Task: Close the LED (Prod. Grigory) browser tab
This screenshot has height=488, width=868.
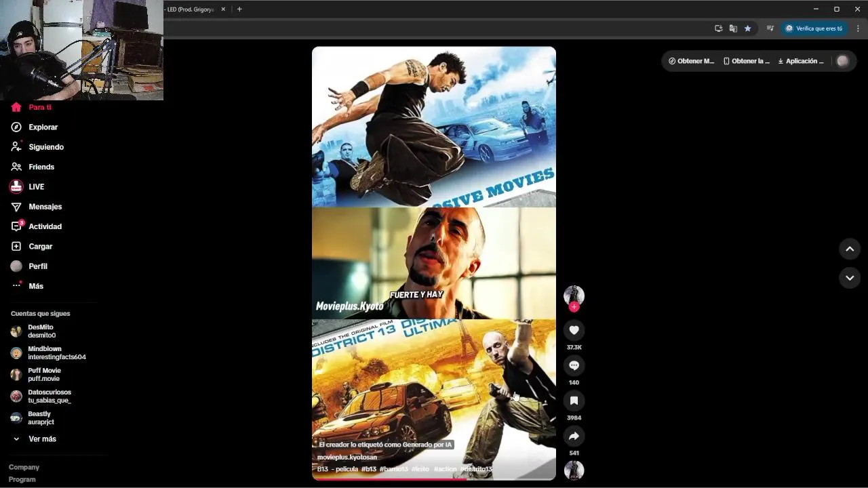Action: click(x=223, y=9)
